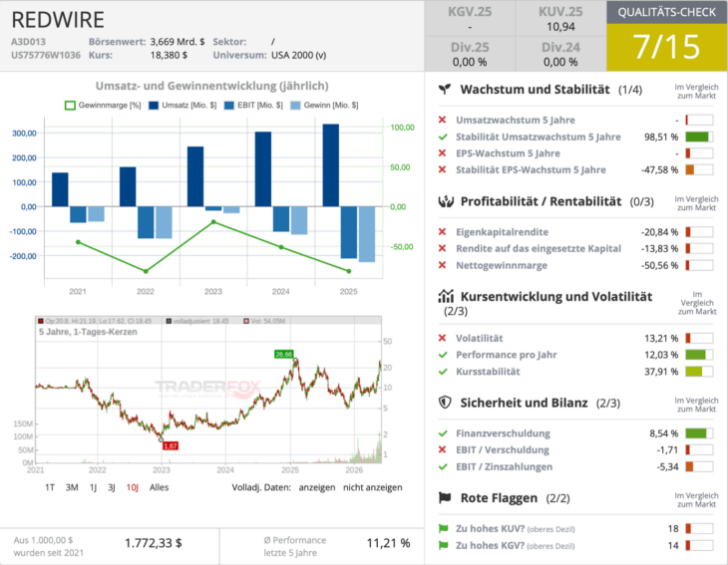Click the red X beside Volatilität
The width and height of the screenshot is (728, 565).
click(x=442, y=338)
